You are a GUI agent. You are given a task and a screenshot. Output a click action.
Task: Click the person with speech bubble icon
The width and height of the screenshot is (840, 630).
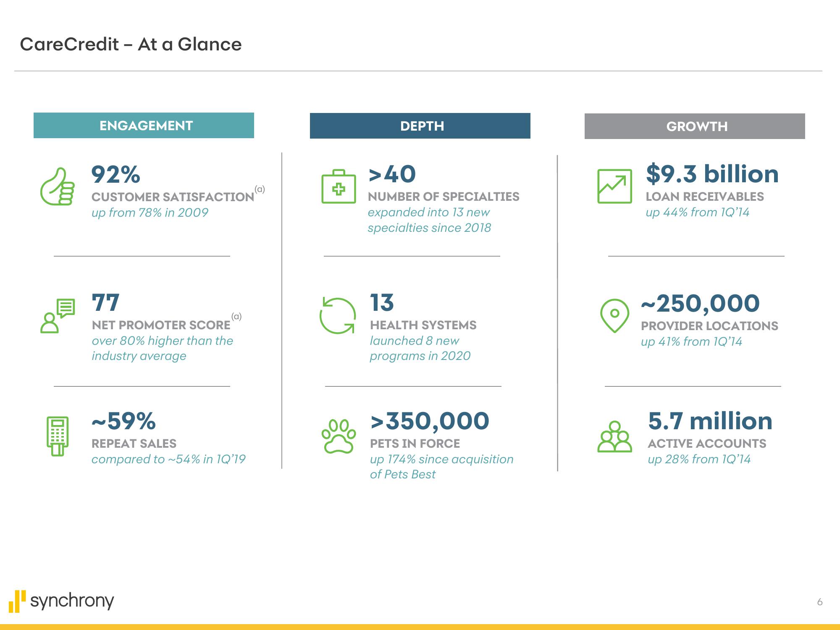click(x=58, y=316)
